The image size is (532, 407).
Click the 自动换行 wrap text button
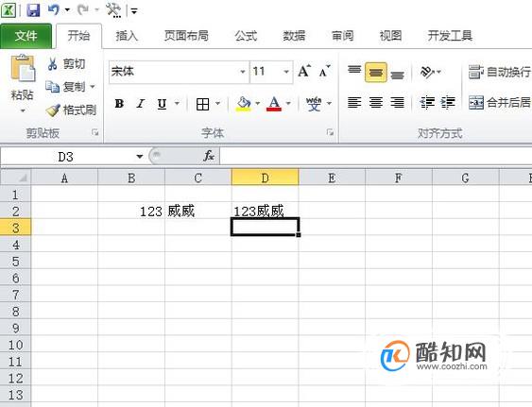click(500, 72)
